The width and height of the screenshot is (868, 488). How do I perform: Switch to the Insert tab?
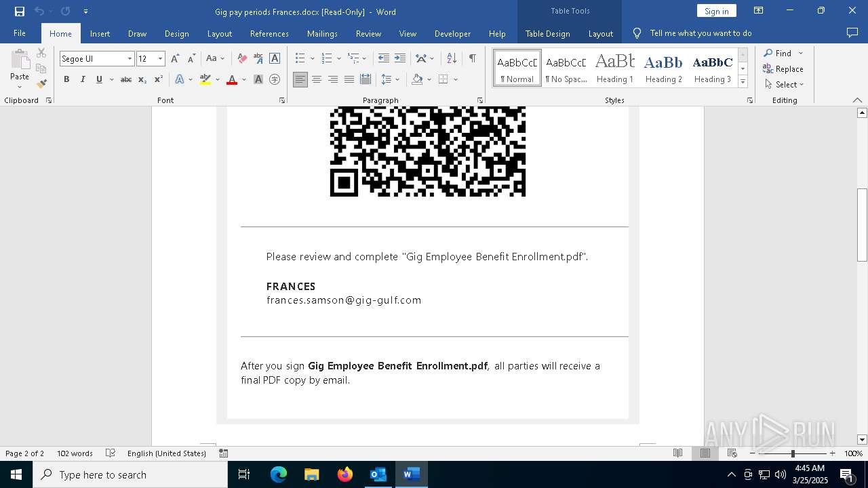pyautogui.click(x=100, y=33)
